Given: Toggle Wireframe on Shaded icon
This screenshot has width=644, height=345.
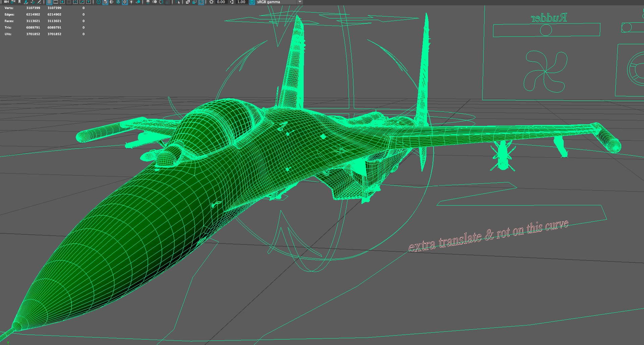Looking at the screenshot, I should 118,2.
